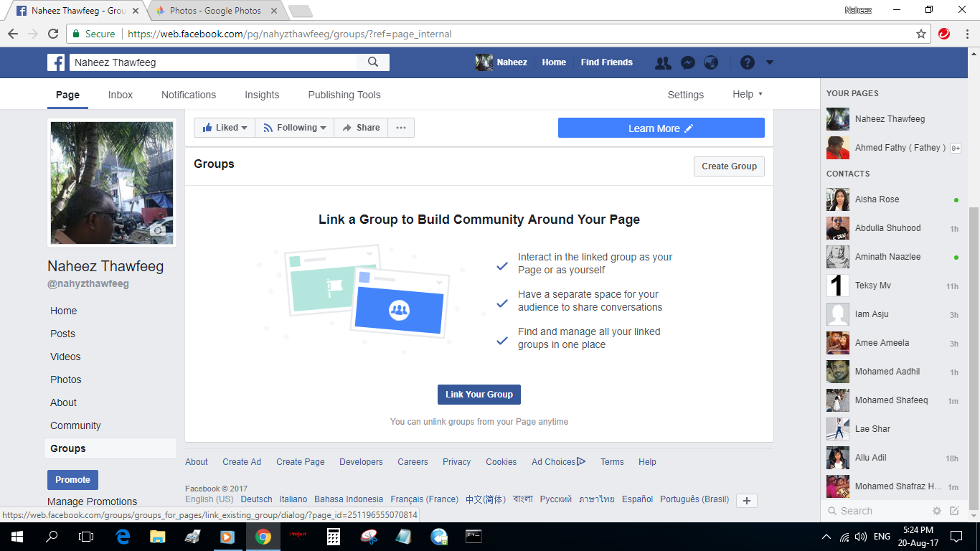Viewport: 980px width, 551px height.
Task: Reload the page in Chrome
Action: [x=53, y=34]
